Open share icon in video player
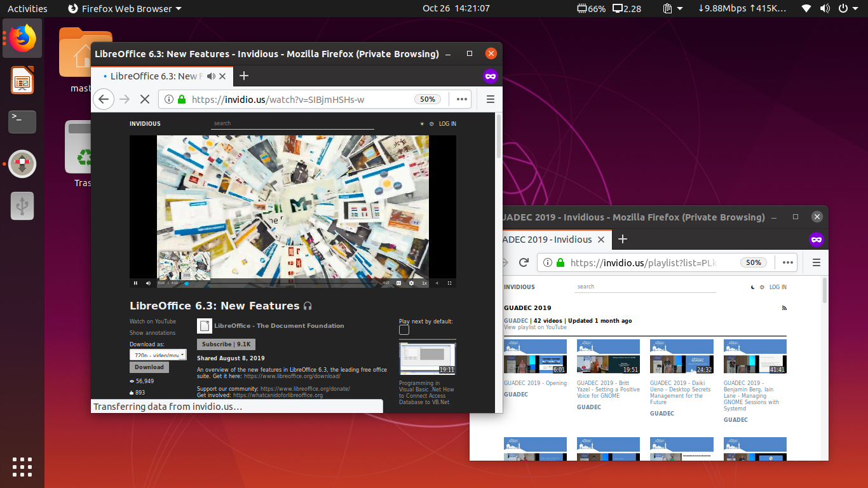Viewport: 868px width, 488px height. pyautogui.click(x=437, y=283)
